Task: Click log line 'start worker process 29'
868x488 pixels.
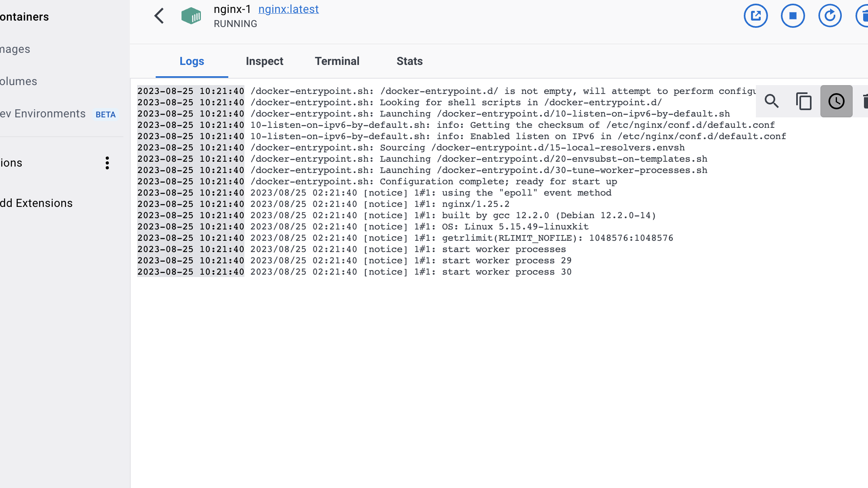Action: pos(355,261)
